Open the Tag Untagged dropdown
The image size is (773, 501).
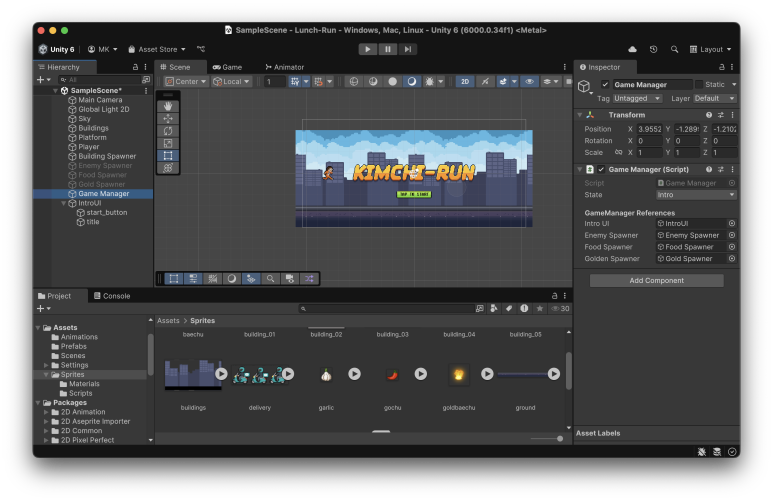pyautogui.click(x=637, y=98)
